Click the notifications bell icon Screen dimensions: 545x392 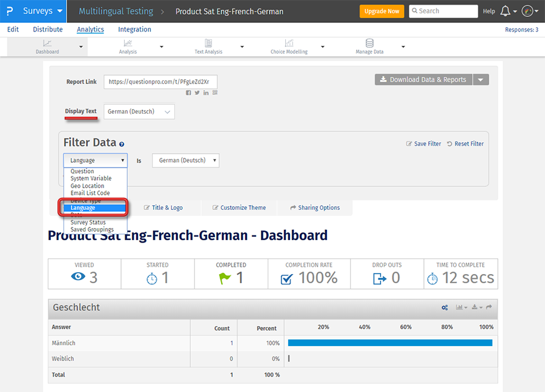tap(505, 11)
